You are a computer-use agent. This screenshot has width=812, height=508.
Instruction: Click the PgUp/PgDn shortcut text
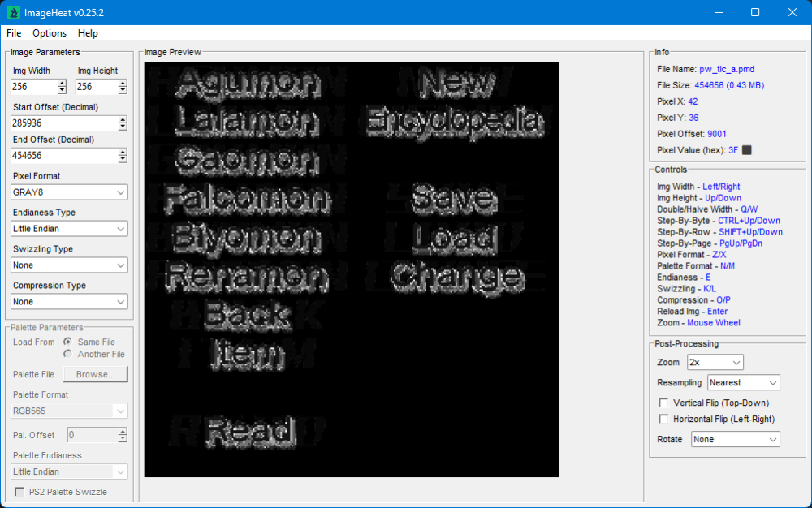(741, 243)
